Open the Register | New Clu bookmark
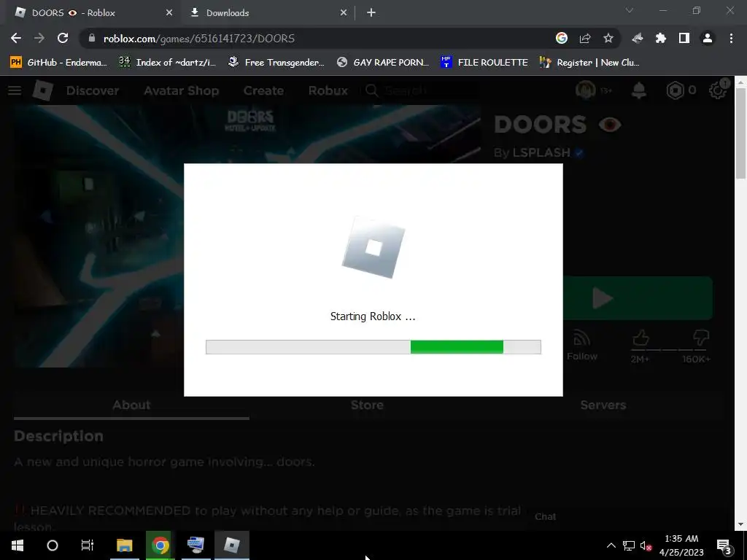Screen dimensions: 747x560 tap(589, 63)
